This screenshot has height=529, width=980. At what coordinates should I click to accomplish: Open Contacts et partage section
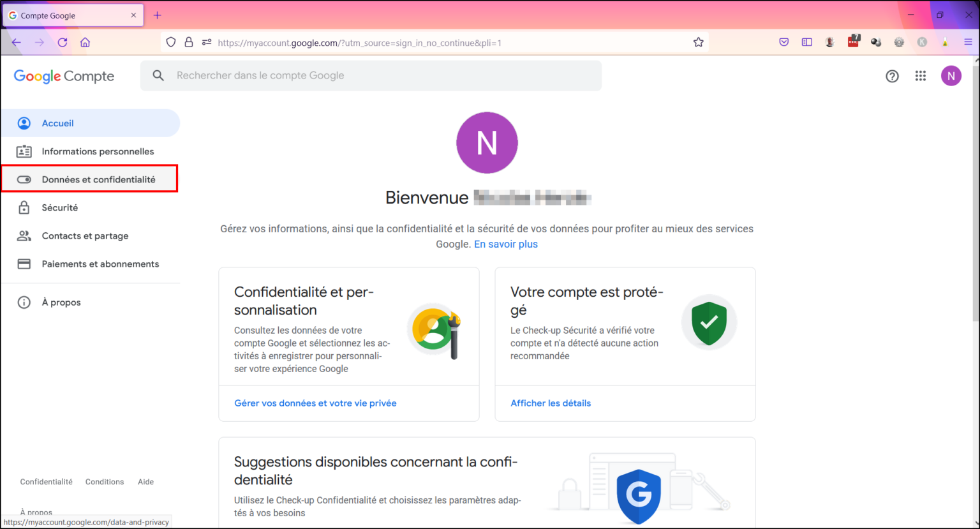coord(90,235)
